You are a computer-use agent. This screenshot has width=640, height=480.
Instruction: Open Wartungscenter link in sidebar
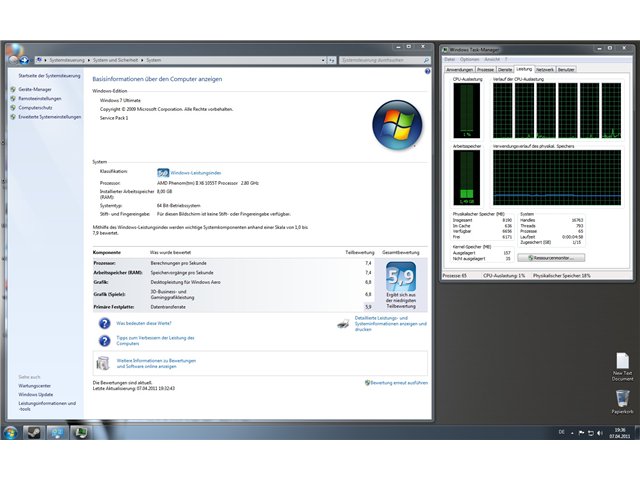tap(34, 386)
